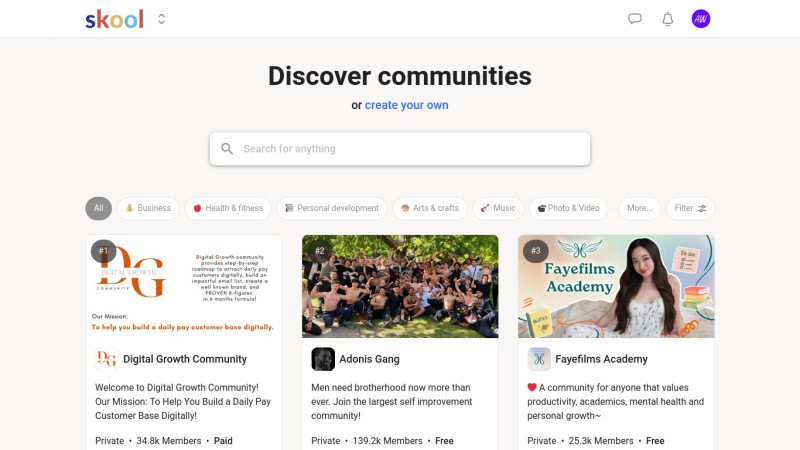800x450 pixels.
Task: Choose the Music category chip
Action: [x=498, y=208]
